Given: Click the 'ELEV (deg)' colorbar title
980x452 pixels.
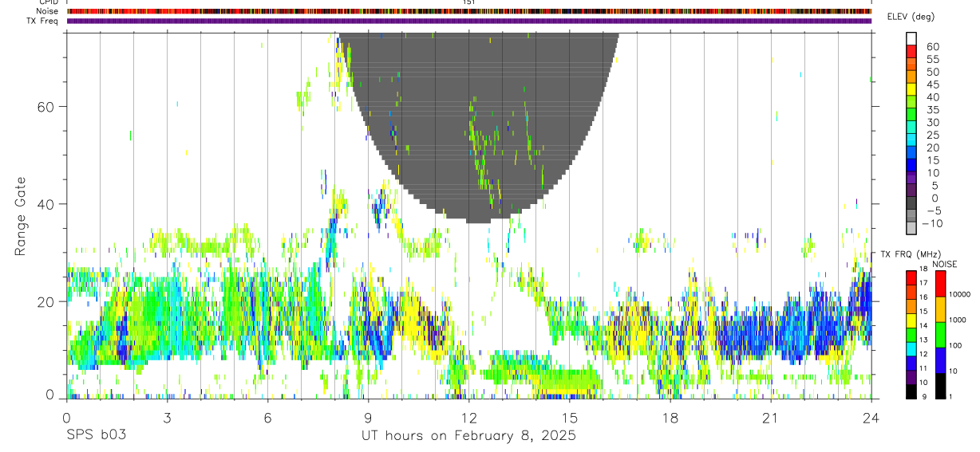Looking at the screenshot, I should pos(911,17).
